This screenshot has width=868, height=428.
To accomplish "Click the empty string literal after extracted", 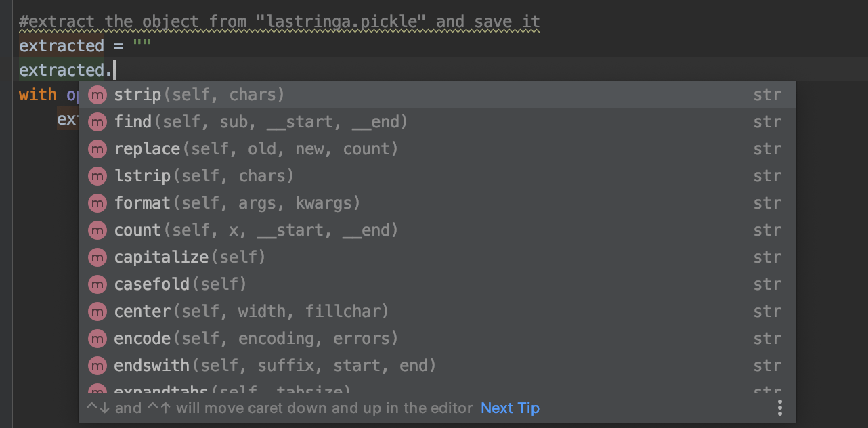I will (x=142, y=45).
